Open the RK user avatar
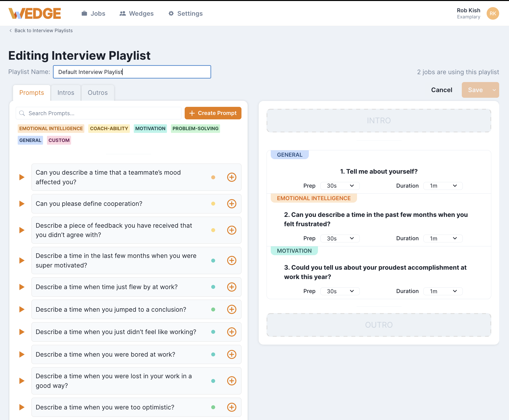 pos(493,14)
